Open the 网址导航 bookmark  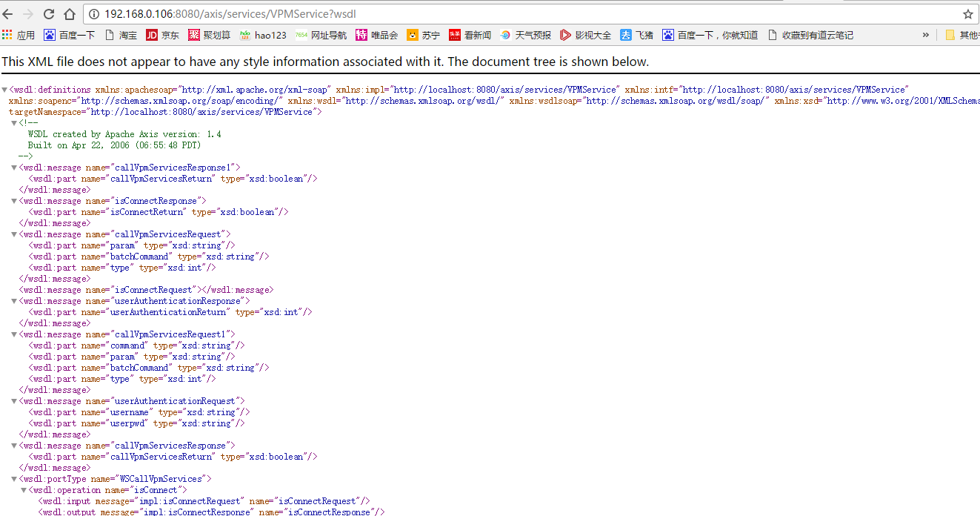click(x=321, y=35)
